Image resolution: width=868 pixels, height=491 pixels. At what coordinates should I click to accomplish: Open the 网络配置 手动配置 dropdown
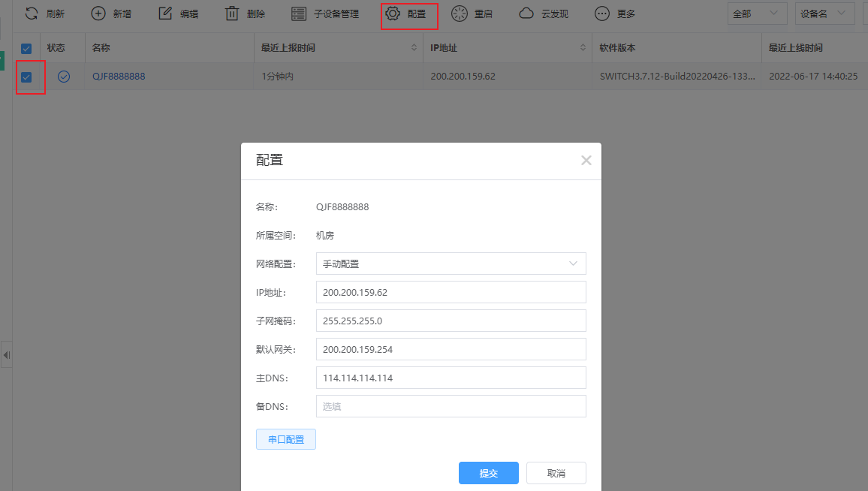pyautogui.click(x=451, y=264)
